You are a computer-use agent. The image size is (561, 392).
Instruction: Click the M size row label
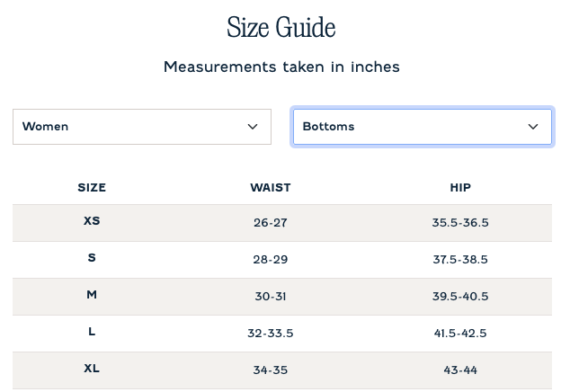(92, 294)
